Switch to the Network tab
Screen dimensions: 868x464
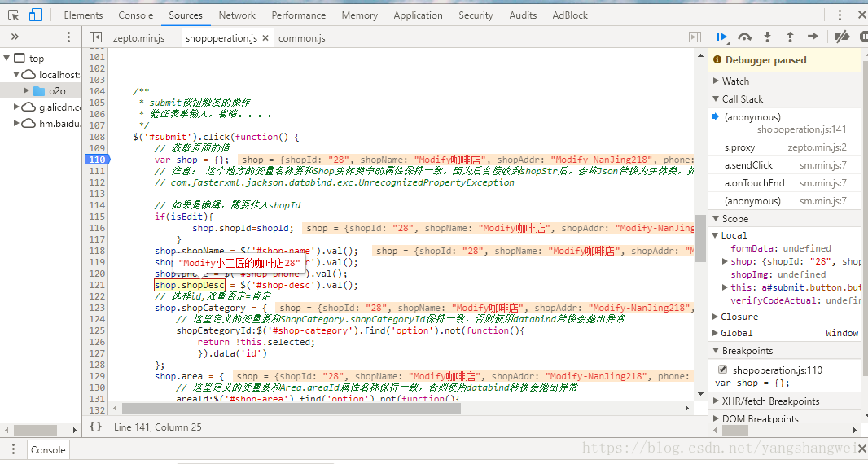tap(237, 15)
